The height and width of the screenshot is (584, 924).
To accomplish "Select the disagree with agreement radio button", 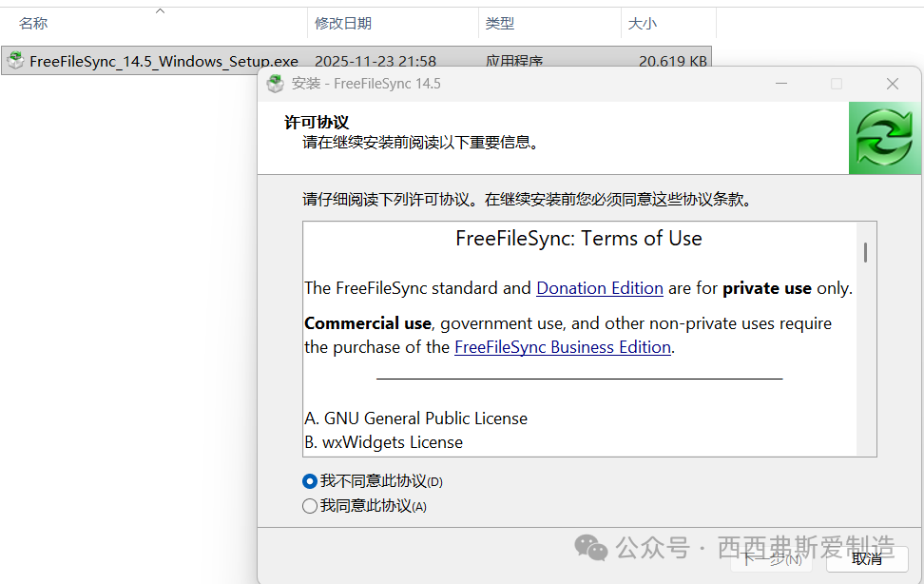I will coord(309,481).
